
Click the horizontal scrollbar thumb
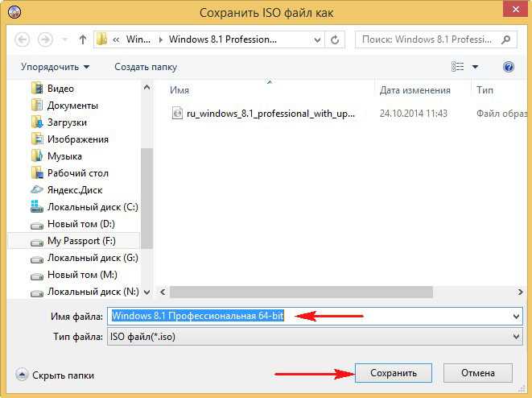pyautogui.click(x=301, y=292)
